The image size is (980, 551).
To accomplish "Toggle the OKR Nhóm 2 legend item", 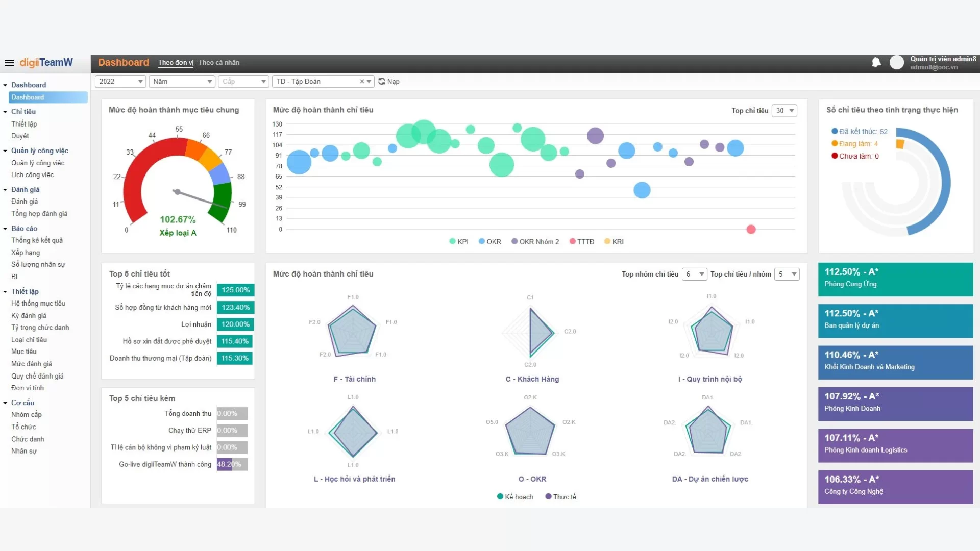I will point(535,242).
